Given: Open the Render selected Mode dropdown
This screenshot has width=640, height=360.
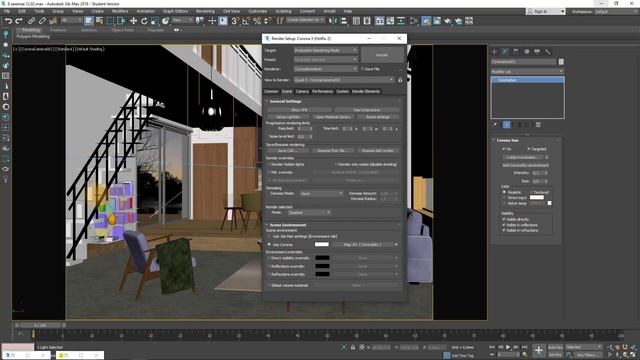Looking at the screenshot, I should (x=309, y=213).
